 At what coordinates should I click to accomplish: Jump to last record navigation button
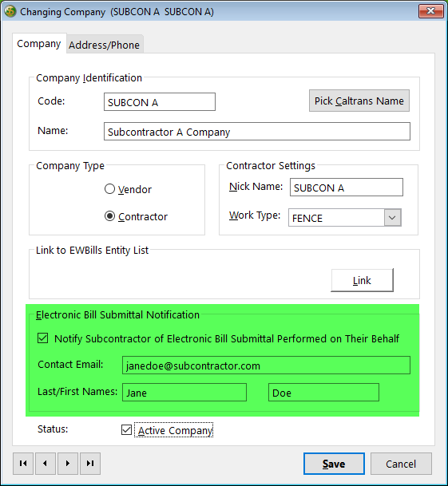(90, 464)
